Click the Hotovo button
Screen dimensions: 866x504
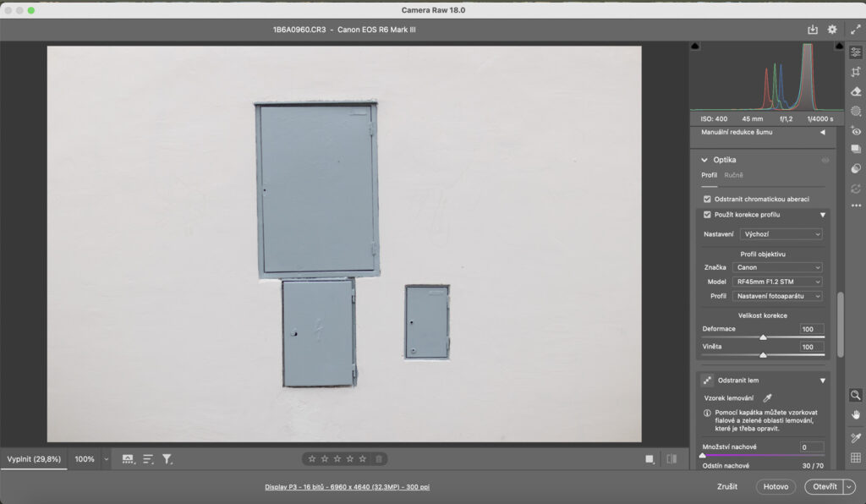click(776, 487)
